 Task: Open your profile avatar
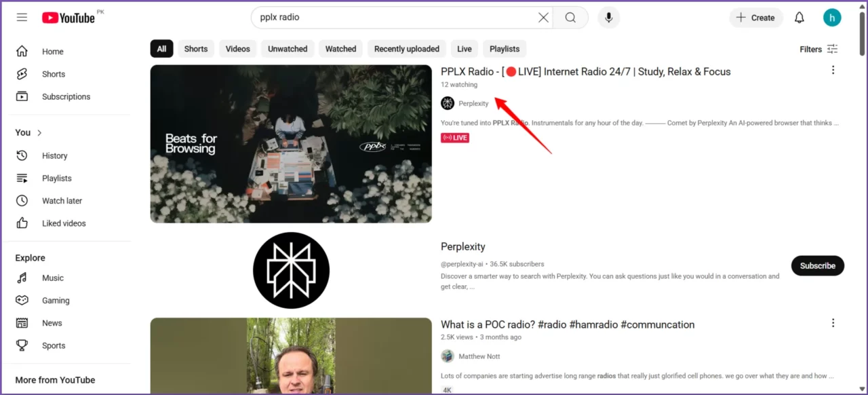(832, 17)
